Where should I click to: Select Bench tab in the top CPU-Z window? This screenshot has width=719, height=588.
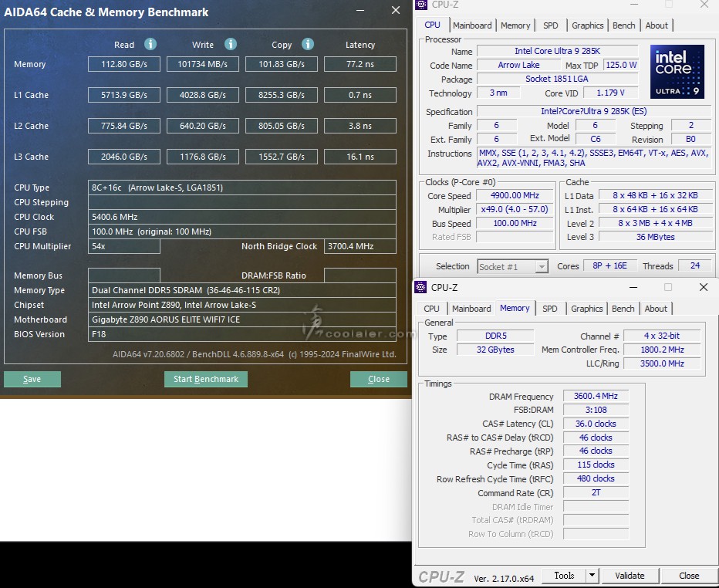click(623, 25)
